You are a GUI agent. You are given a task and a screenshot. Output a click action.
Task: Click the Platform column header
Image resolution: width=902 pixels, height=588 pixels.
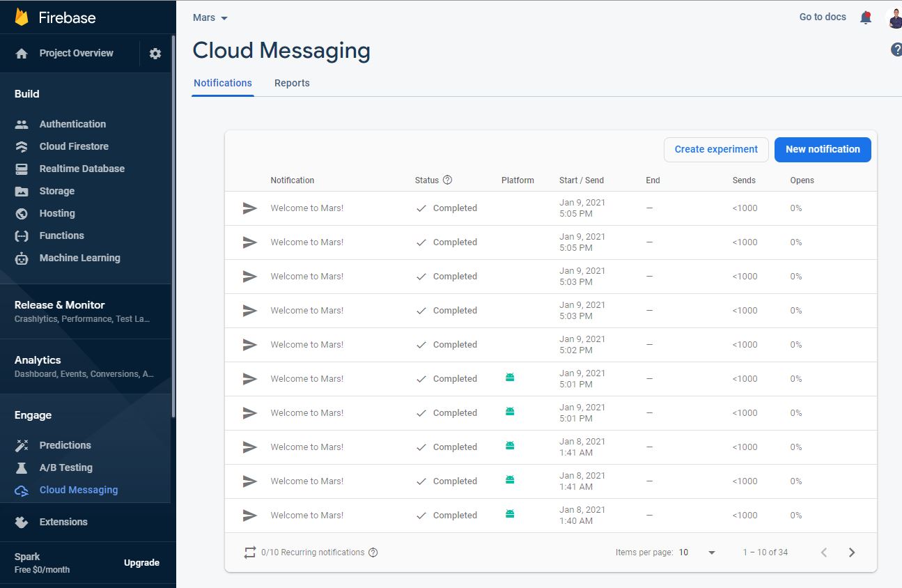[x=518, y=180]
